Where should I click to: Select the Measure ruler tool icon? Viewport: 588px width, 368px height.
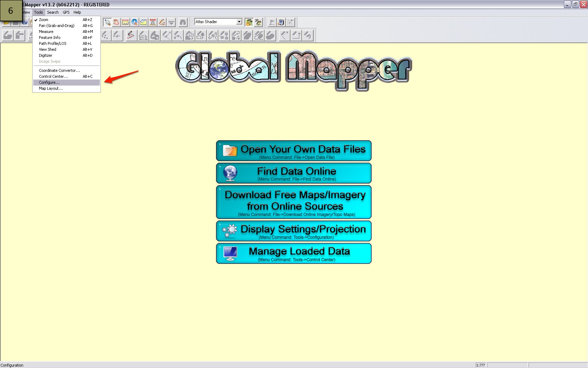click(125, 22)
